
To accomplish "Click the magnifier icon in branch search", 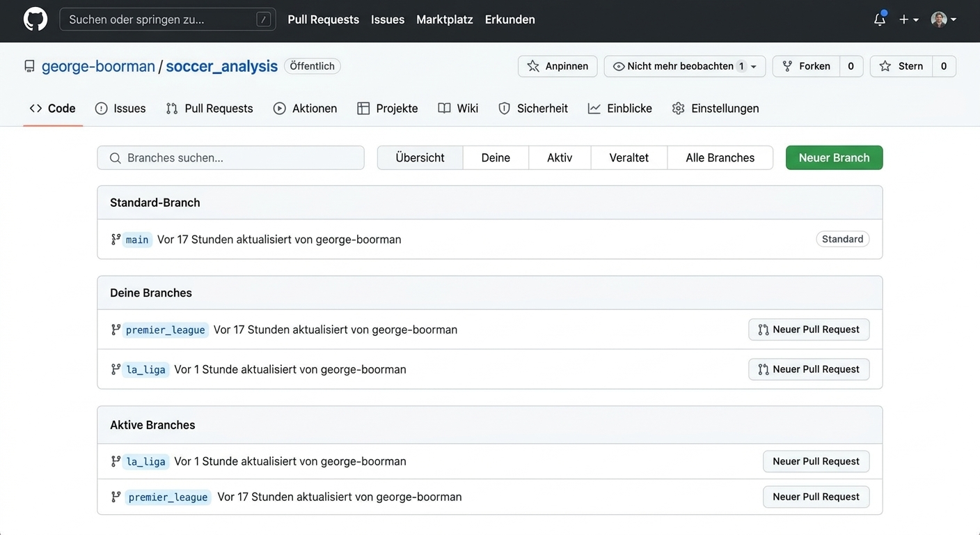I will click(x=116, y=158).
